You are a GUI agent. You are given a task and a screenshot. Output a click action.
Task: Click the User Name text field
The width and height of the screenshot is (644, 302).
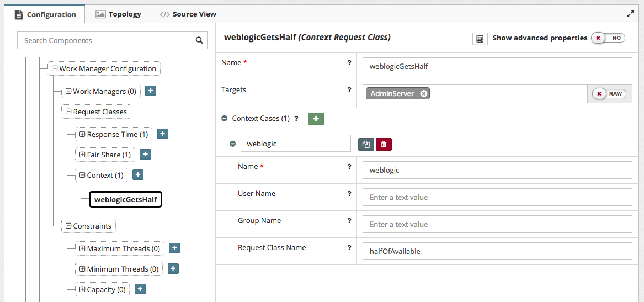point(497,197)
